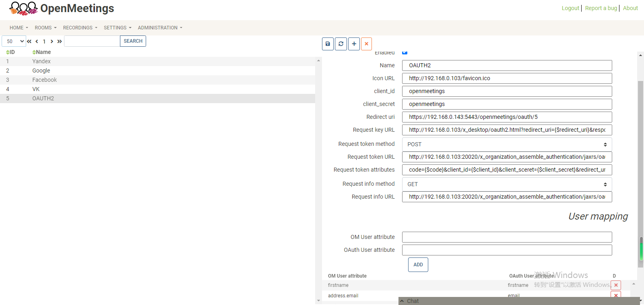Delete the firstname mapping row
644x305 pixels.
tap(616, 285)
